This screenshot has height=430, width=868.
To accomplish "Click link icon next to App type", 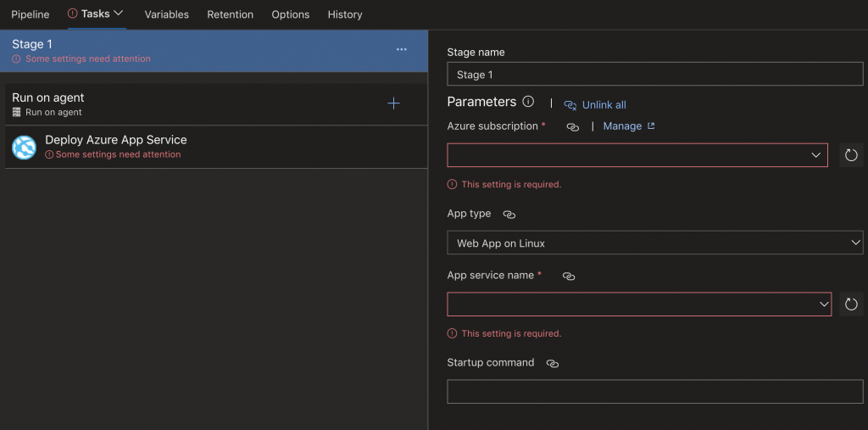I will pos(509,215).
